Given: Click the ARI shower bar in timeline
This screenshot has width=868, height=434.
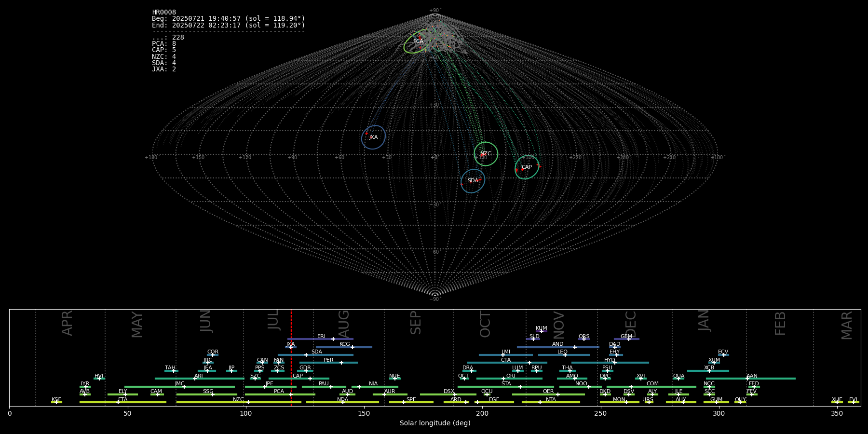Looking at the screenshot, I should [x=200, y=379].
